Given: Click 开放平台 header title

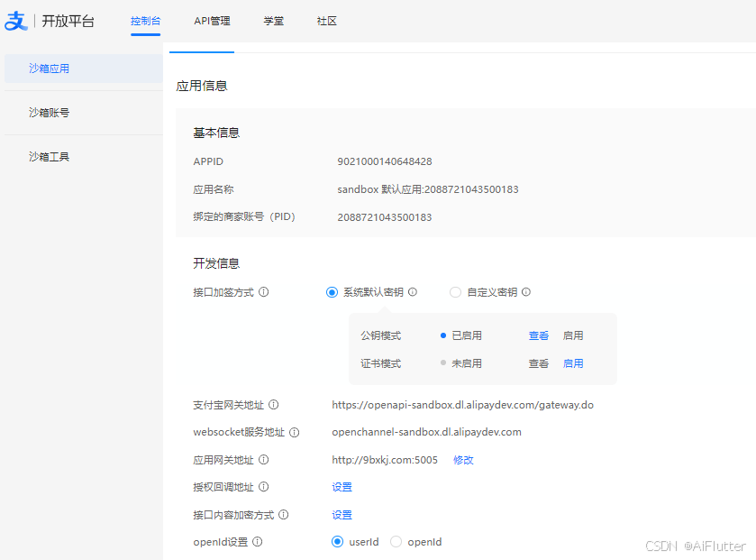Looking at the screenshot, I should coord(68,22).
